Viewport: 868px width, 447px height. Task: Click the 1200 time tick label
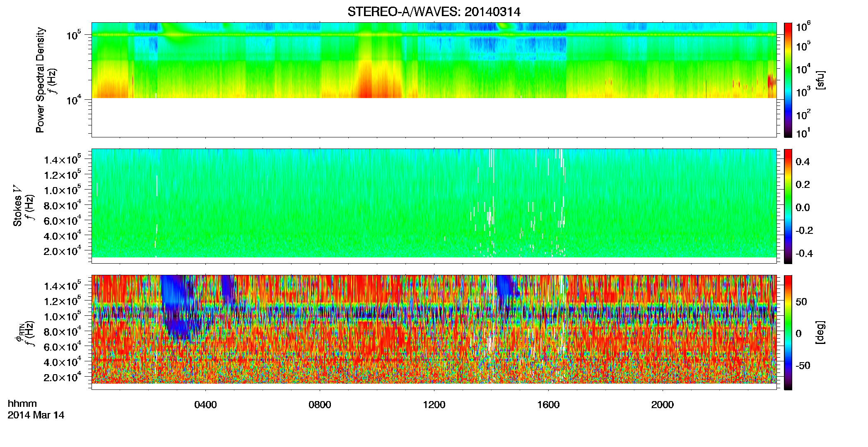point(434,405)
